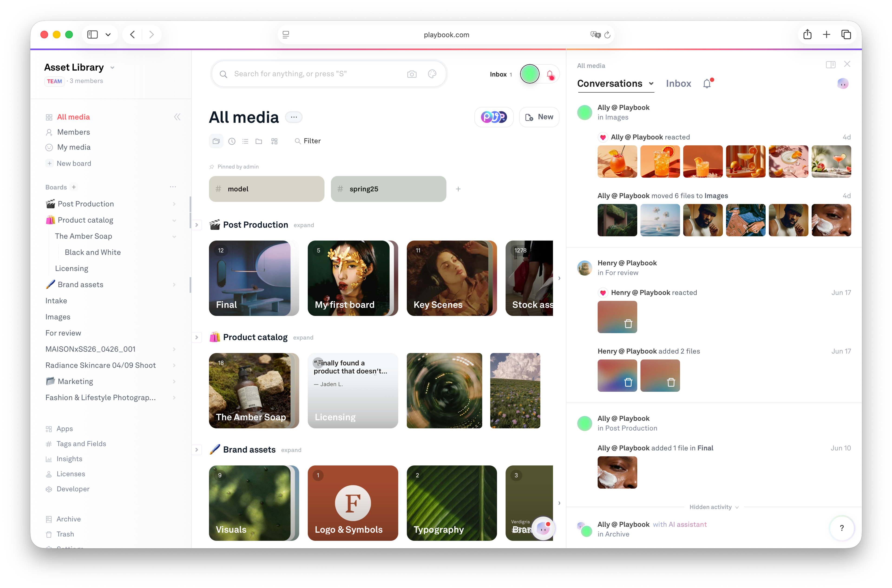Open the Logo & Symbols board card

coord(352,503)
